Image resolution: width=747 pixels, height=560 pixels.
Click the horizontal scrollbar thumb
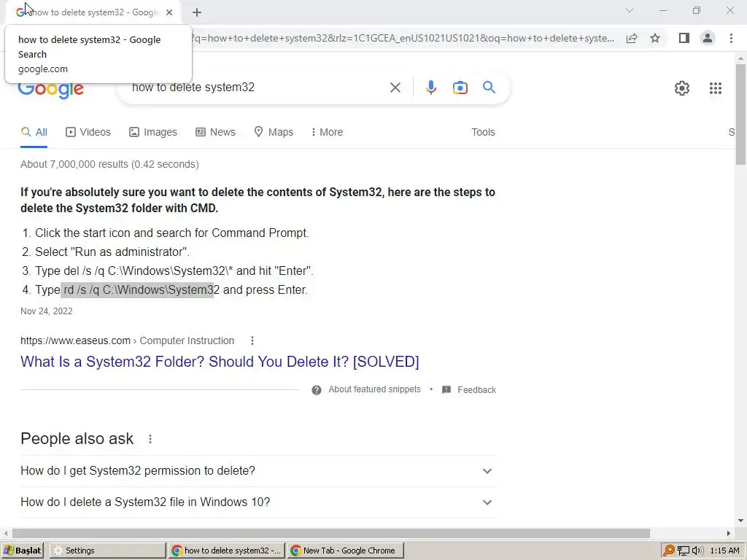point(331,533)
